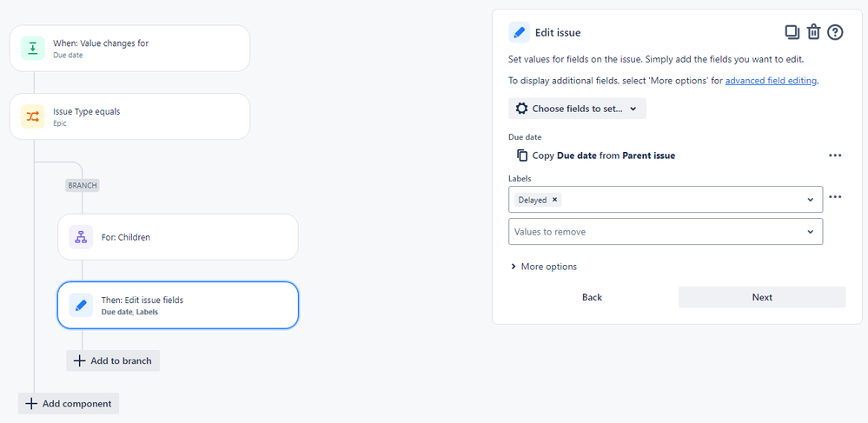Viewport: 868px width, 423px height.
Task: Click the blue pencil icon in Edit issue fields
Action: coord(81,305)
